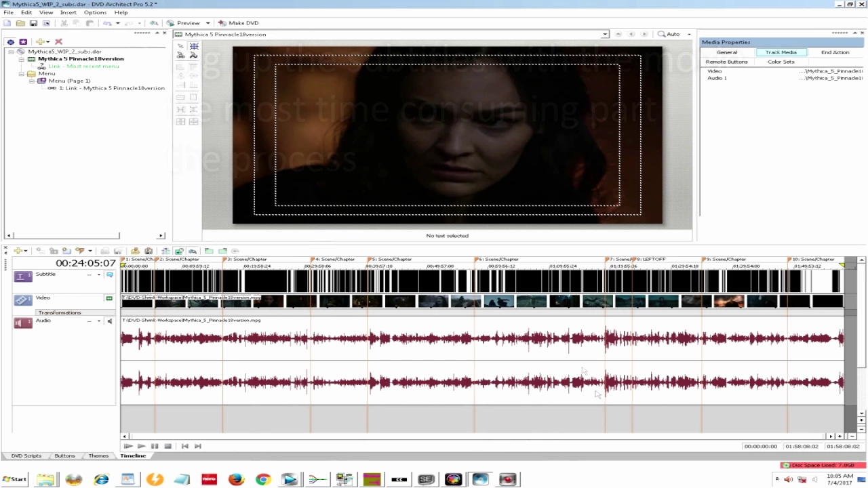Image resolution: width=868 pixels, height=488 pixels.
Task: Open the Subtitle track language dropdown arrow
Action: tap(99, 275)
